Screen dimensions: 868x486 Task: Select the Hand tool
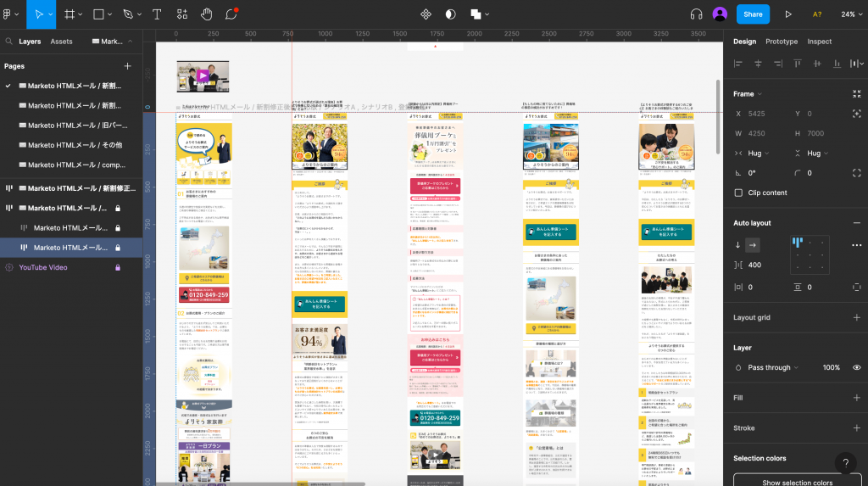(206, 14)
